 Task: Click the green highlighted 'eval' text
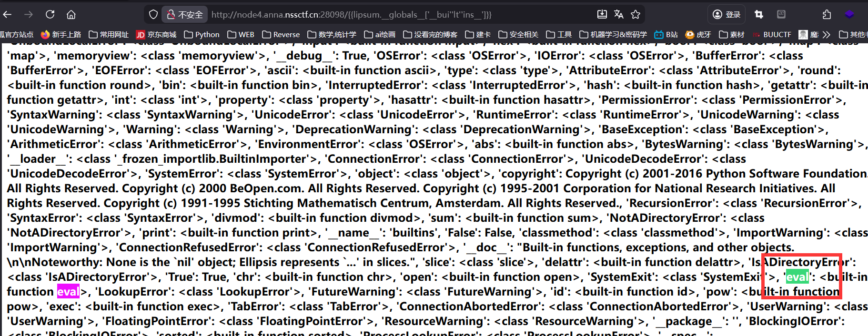coord(797,277)
